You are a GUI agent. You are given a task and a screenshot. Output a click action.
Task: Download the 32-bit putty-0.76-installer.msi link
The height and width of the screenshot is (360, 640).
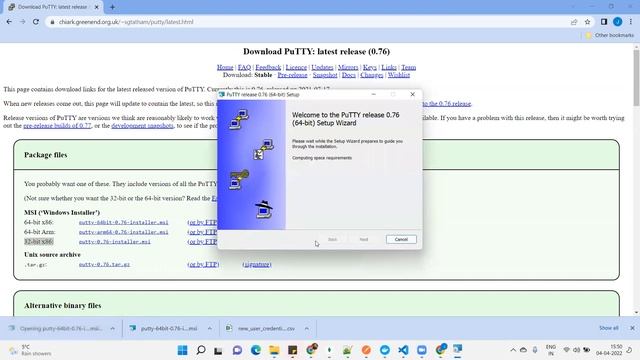[x=115, y=242]
